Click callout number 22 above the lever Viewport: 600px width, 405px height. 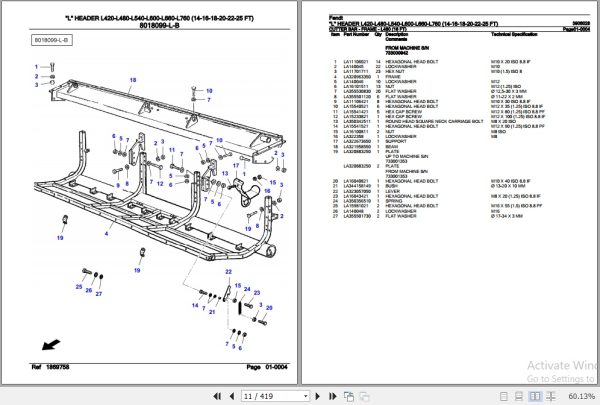tap(228, 272)
